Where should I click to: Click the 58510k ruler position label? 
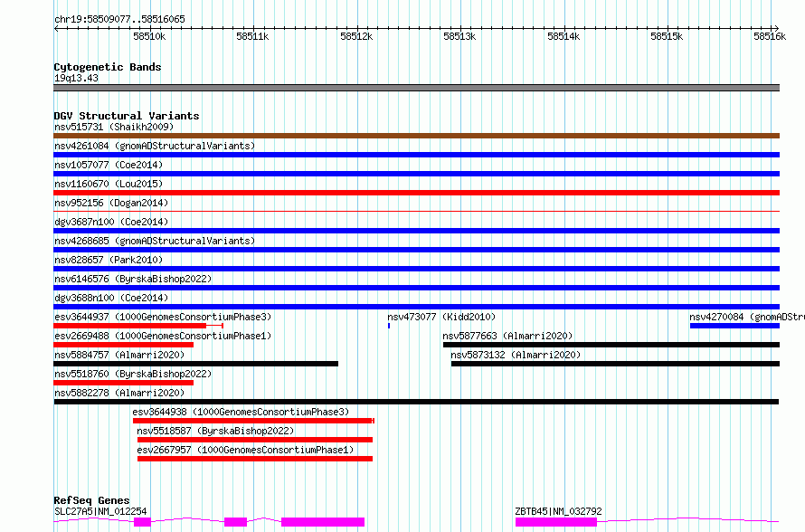(x=149, y=36)
